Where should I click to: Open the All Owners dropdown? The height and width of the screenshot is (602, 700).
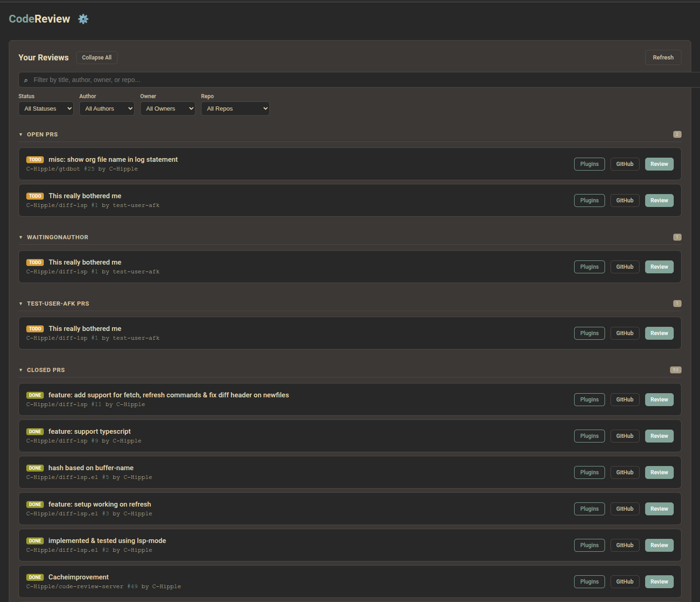tap(168, 109)
